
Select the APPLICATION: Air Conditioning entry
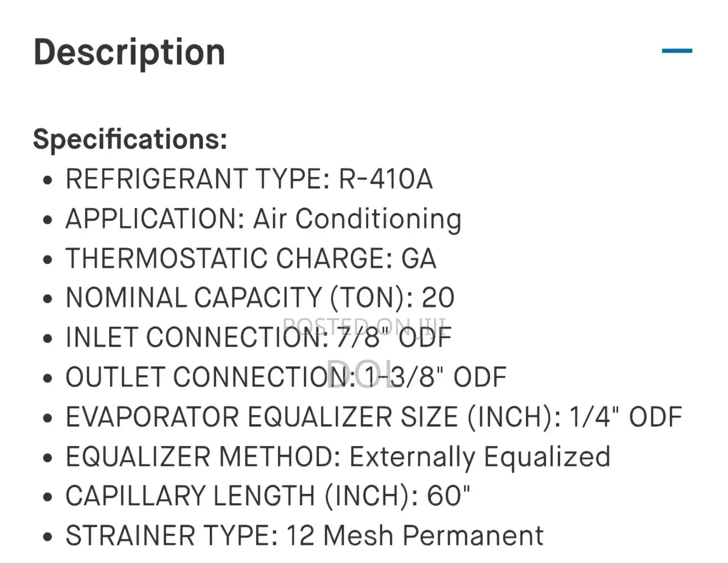tap(263, 219)
